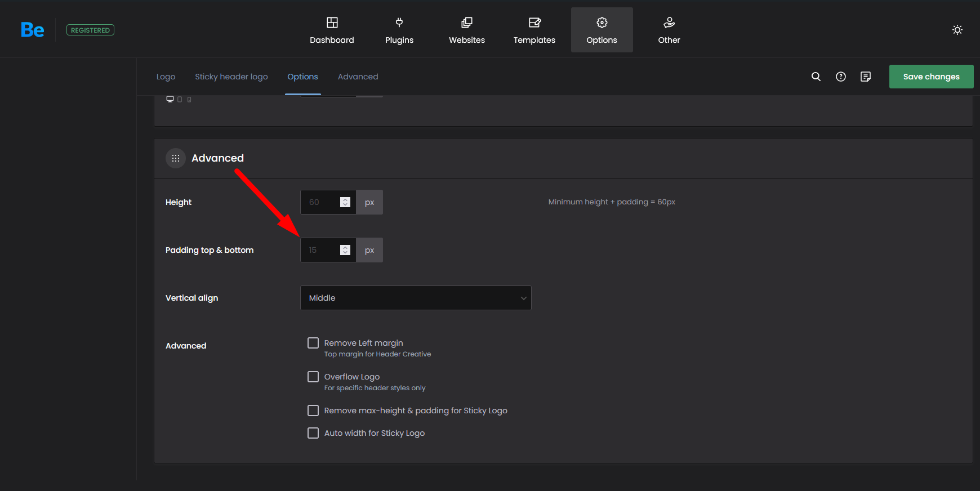Click the Height stepper arrows
This screenshot has width=980, height=491.
pos(345,202)
